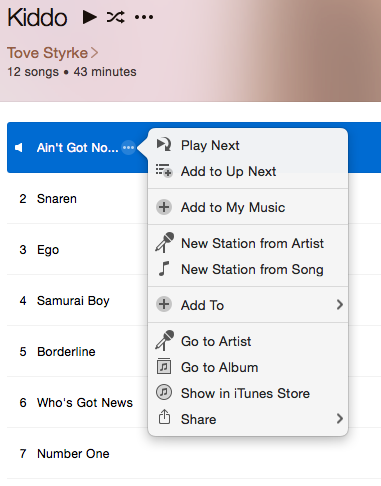Screen dimensions: 381x486
Task: Select the Samurai Boy track
Action: click(x=73, y=300)
